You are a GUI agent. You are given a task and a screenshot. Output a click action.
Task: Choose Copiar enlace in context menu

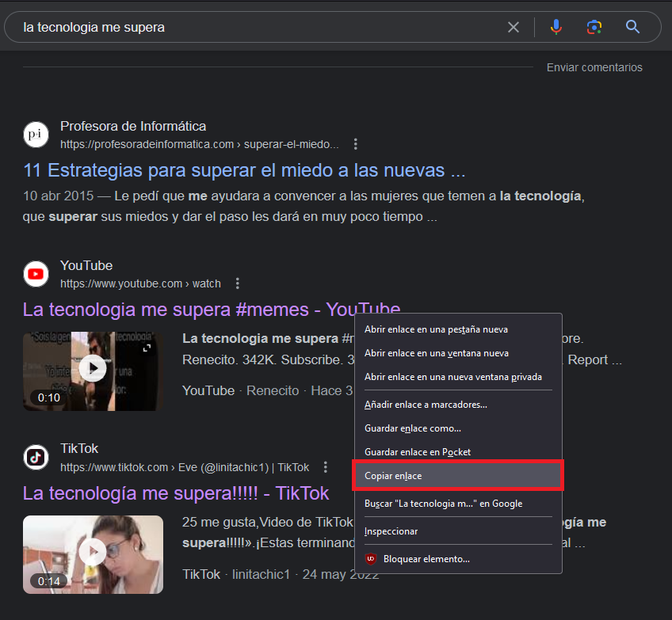(x=458, y=476)
